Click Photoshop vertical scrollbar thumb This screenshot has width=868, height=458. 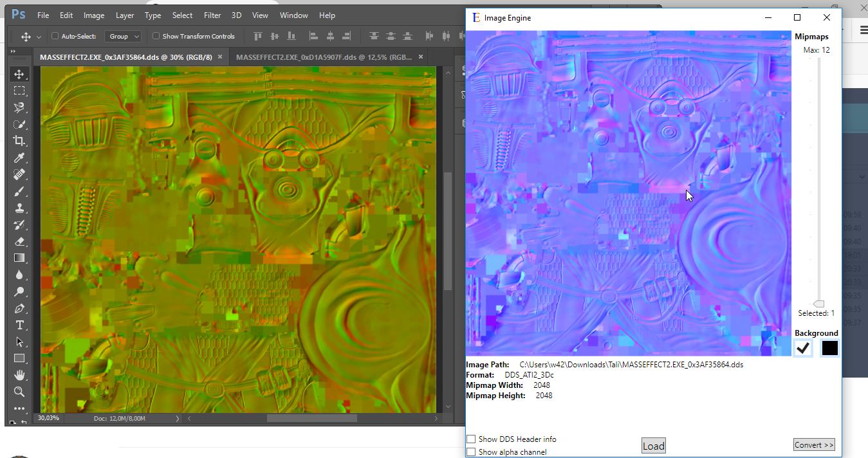[x=447, y=232]
